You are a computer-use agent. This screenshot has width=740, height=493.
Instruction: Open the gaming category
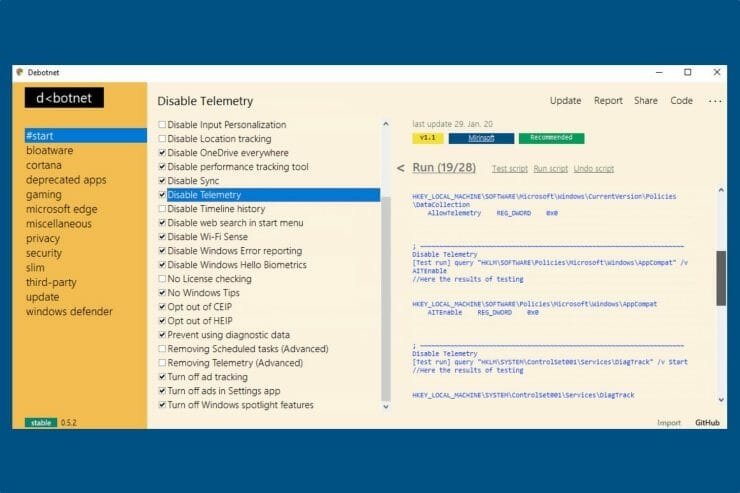[x=44, y=194]
